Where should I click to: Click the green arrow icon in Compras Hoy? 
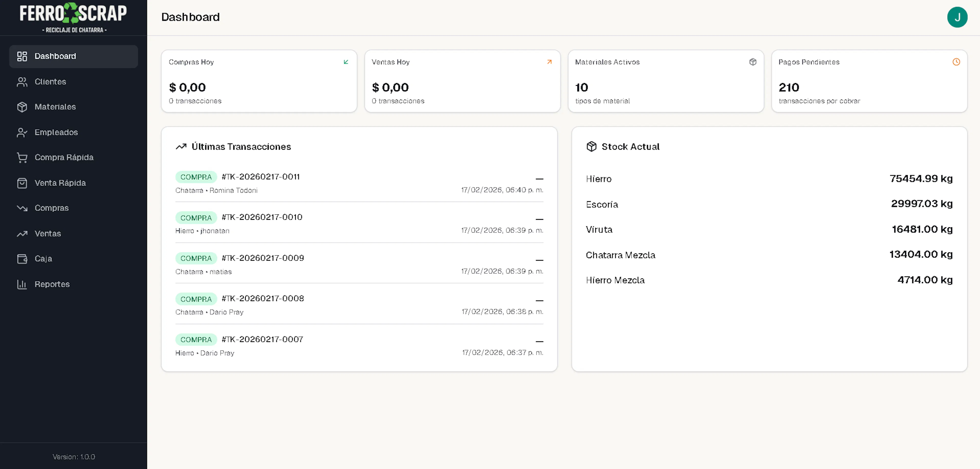click(x=346, y=62)
